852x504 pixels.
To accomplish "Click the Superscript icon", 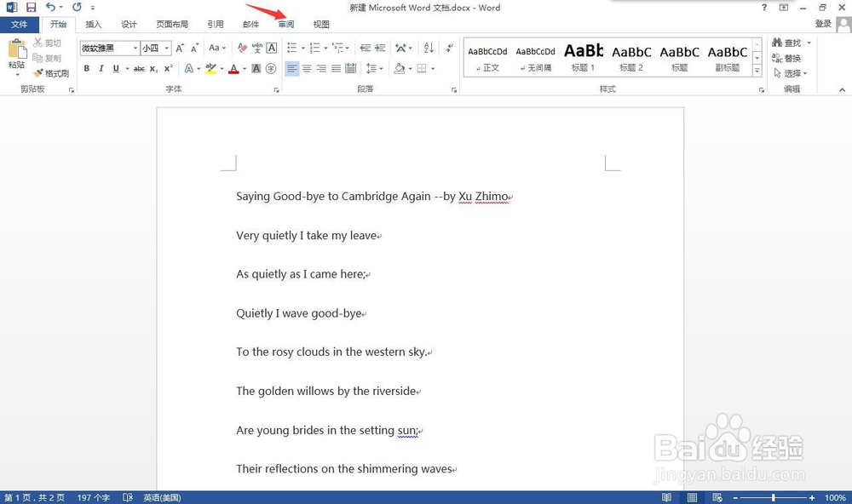I will (169, 68).
